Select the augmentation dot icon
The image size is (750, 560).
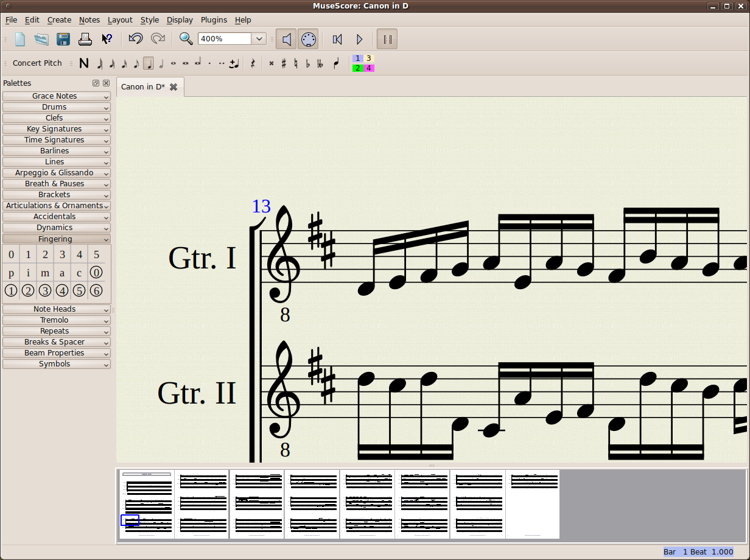209,63
